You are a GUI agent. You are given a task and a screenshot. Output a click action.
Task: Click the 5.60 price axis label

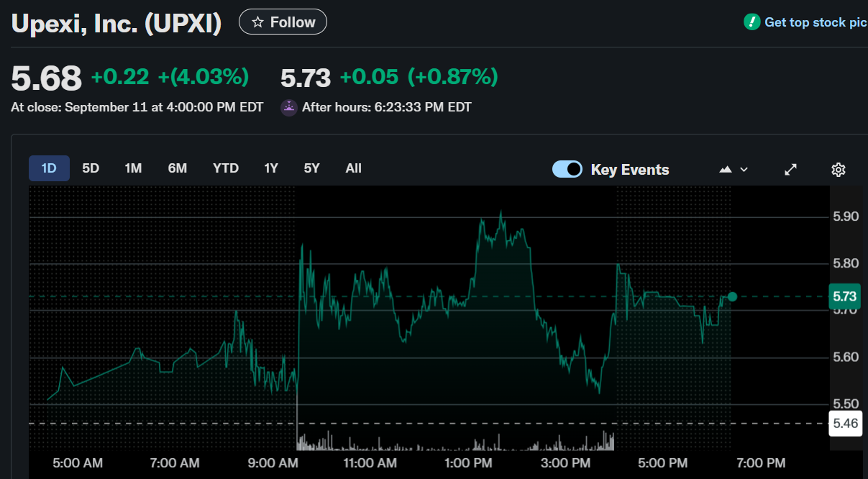pos(845,357)
